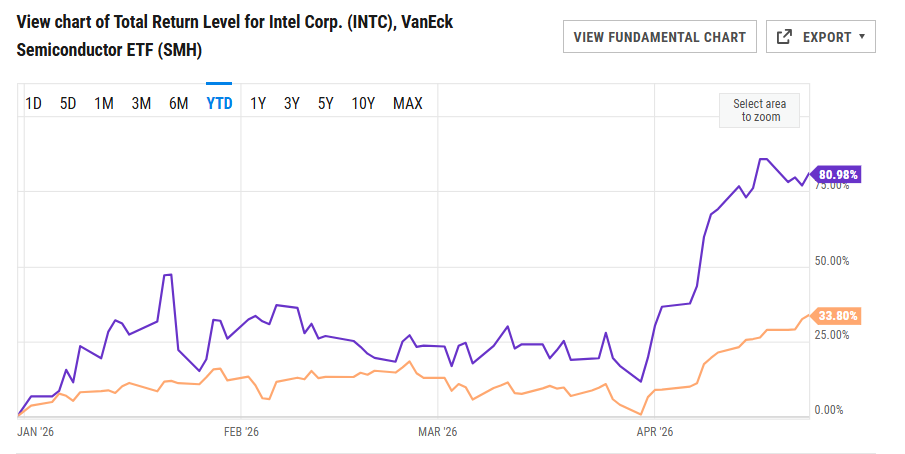The image size is (905, 454).
Task: Choose the 5Y time period
Action: coord(325,103)
